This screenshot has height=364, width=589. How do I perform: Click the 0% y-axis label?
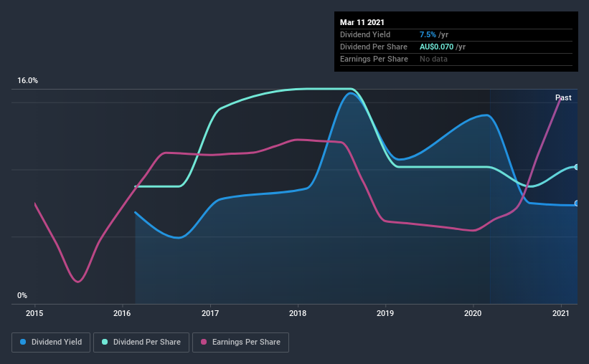[x=22, y=296]
